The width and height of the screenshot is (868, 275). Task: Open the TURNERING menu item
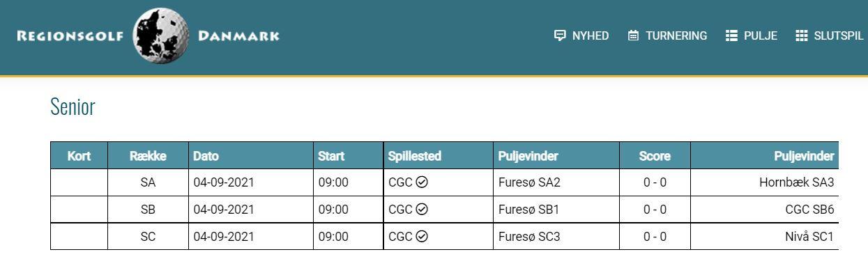click(667, 36)
